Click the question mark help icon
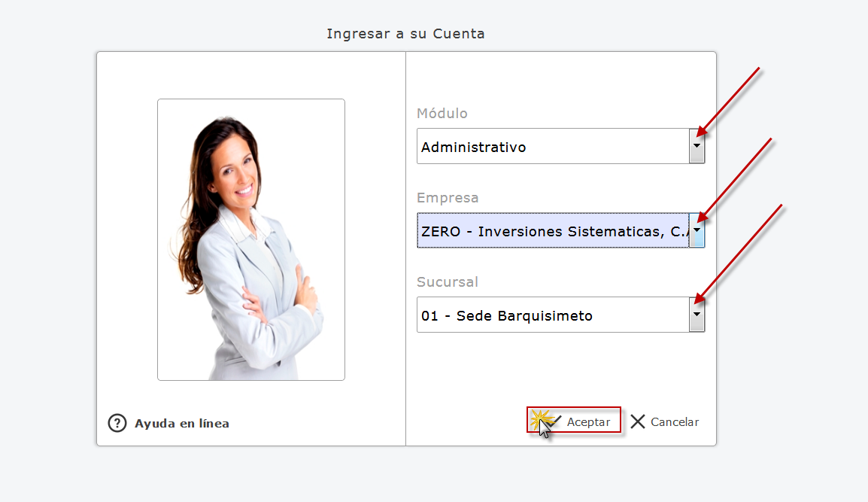Image resolution: width=868 pixels, height=502 pixels. coord(117,423)
